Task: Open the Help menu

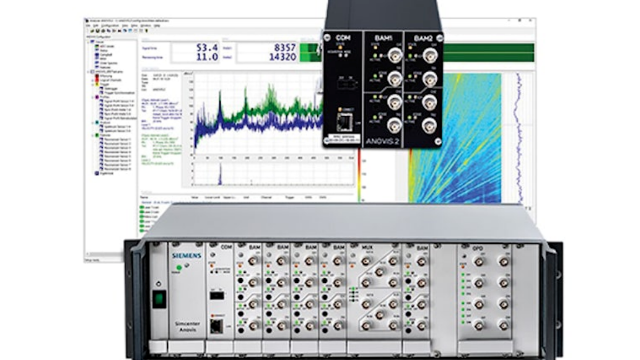Action: coord(157,26)
